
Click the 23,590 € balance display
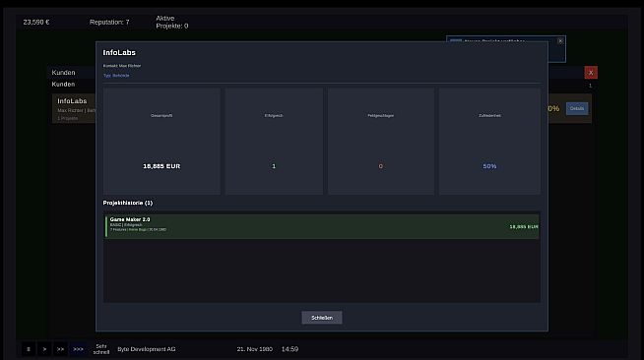[x=36, y=23]
